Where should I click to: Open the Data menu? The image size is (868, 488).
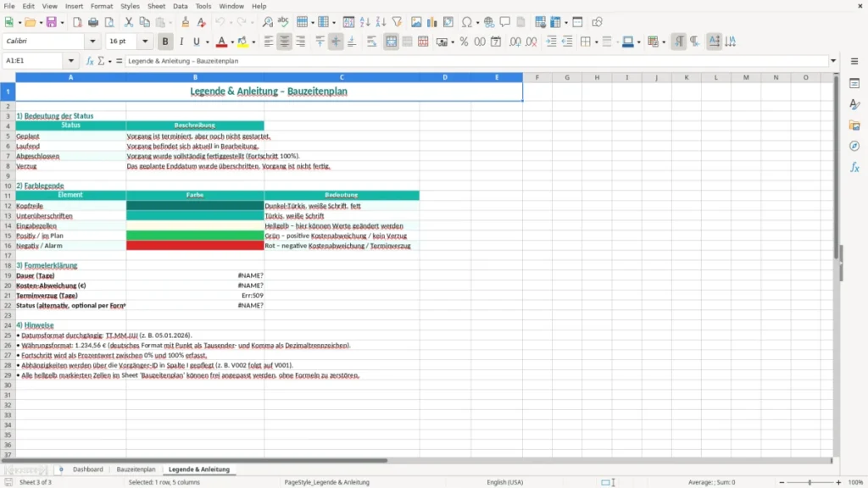181,6
